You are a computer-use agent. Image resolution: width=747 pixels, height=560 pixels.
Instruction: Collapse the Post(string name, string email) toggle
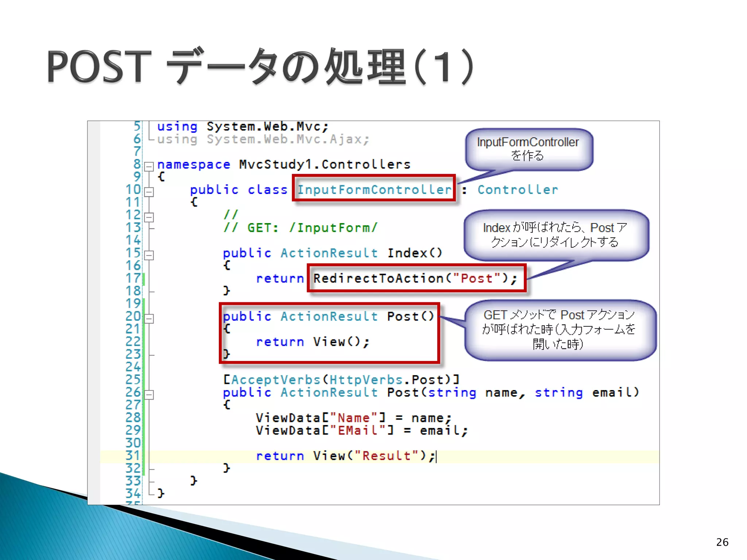149,394
